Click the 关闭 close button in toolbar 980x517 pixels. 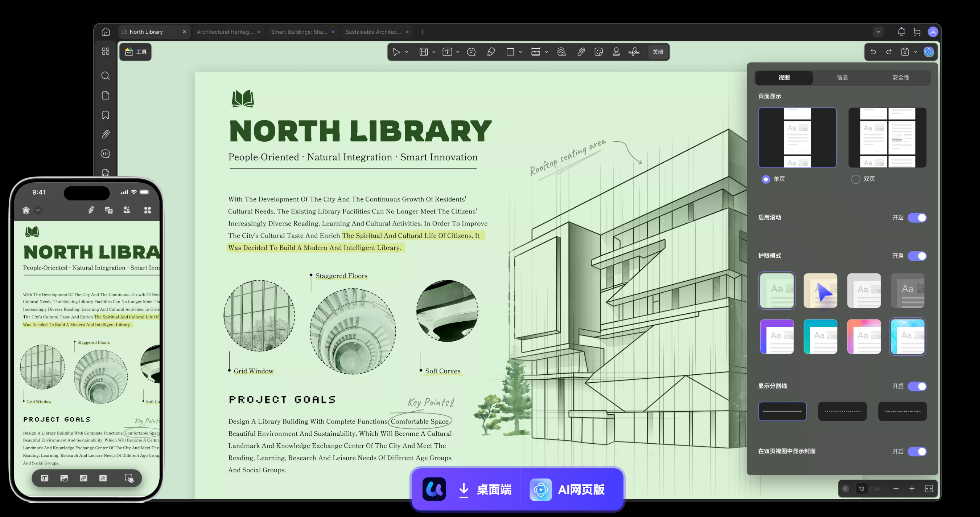tap(658, 52)
